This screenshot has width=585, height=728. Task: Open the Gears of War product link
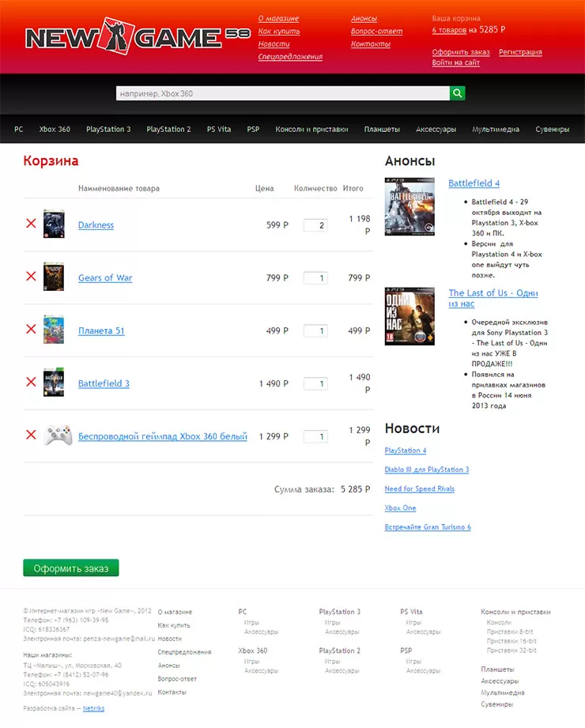point(105,277)
